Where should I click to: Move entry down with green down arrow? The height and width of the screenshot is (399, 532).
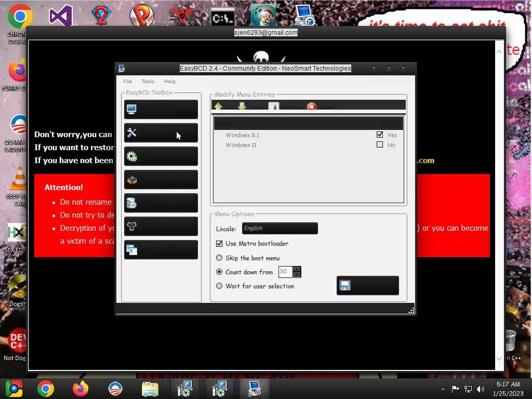(242, 106)
